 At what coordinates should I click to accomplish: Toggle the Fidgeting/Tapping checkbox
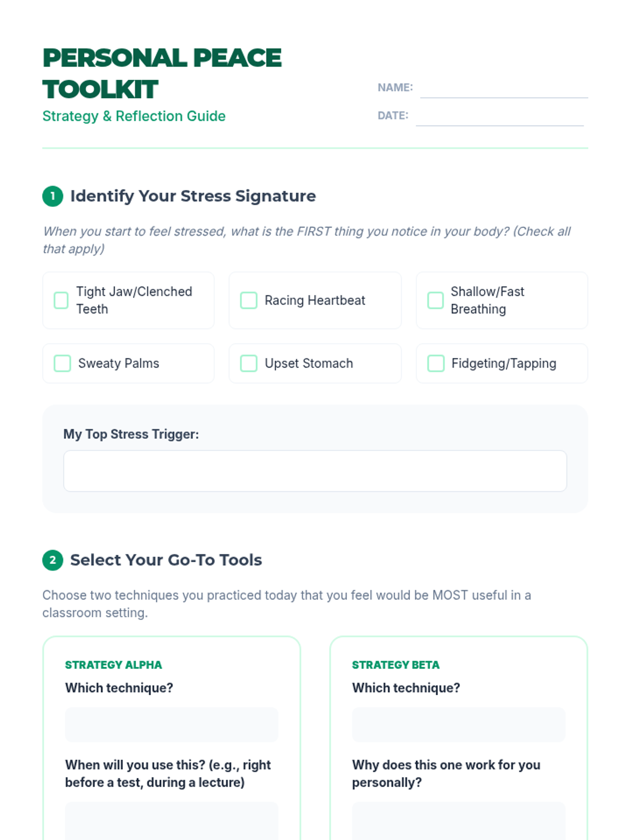[x=436, y=363]
